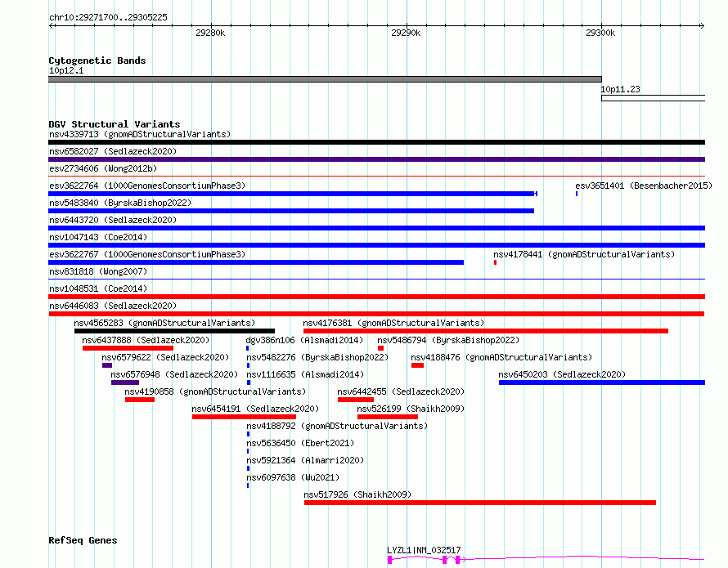728x568 pixels.
Task: Click the first magenta LYZL1 exon block
Action: 390,560
